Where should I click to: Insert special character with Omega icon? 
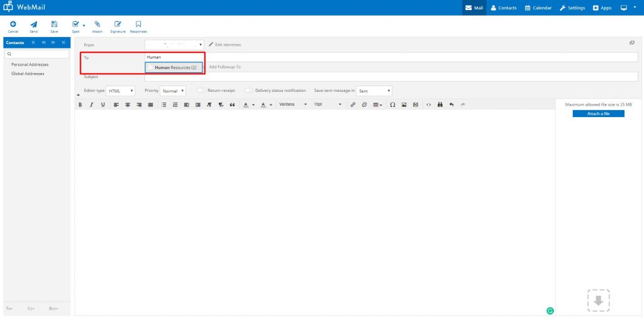click(392, 104)
